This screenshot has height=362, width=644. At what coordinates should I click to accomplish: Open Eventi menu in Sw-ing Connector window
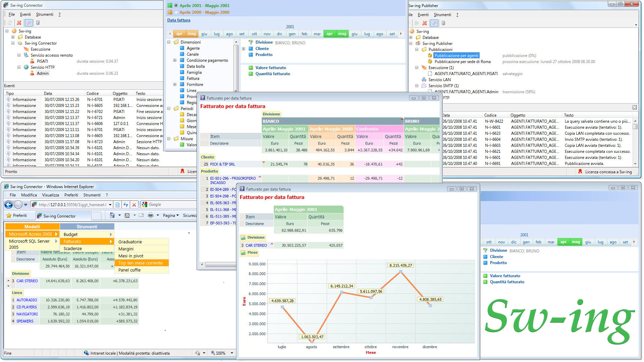pos(25,14)
